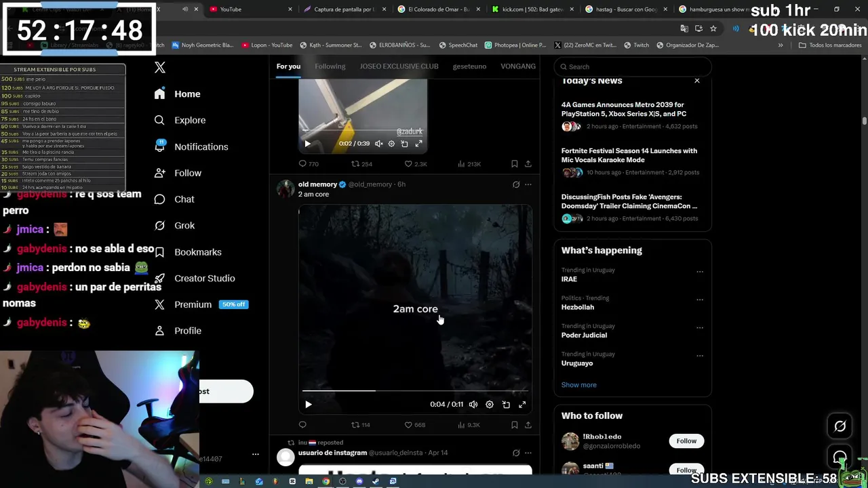
Task: Close the Today's News panel
Action: point(696,81)
